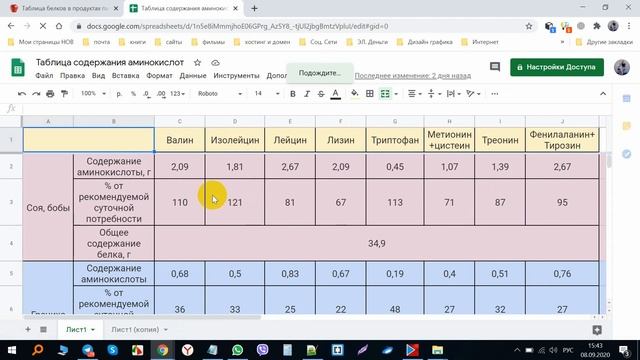Open the zoom 100% dropdown
Viewport: 640px width, 360px height.
[x=93, y=94]
